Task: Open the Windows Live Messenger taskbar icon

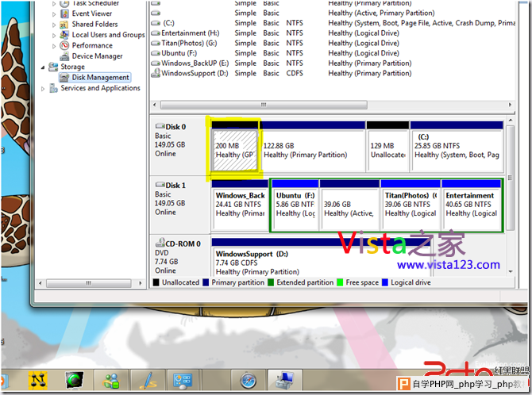Action: (111, 381)
